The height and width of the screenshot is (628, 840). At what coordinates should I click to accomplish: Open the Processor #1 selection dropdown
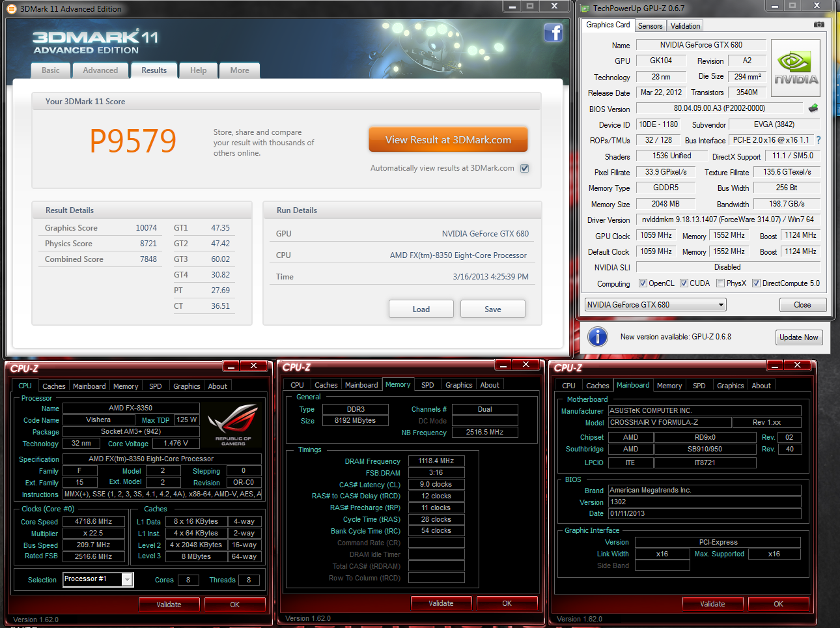[x=98, y=579]
